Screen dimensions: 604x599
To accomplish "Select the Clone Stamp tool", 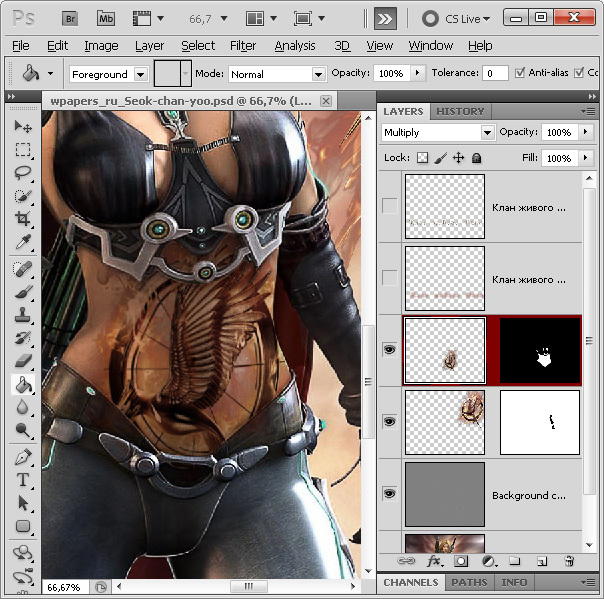I will coord(23,315).
